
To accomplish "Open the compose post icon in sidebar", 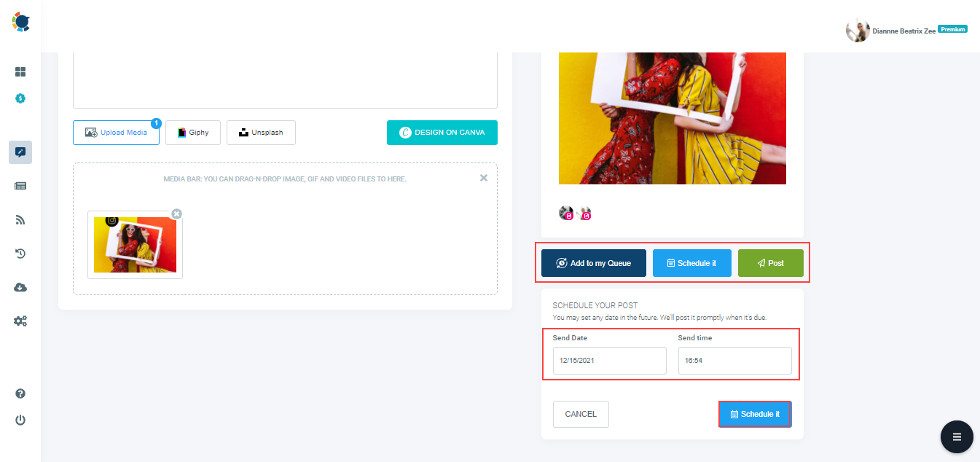I will 20,152.
